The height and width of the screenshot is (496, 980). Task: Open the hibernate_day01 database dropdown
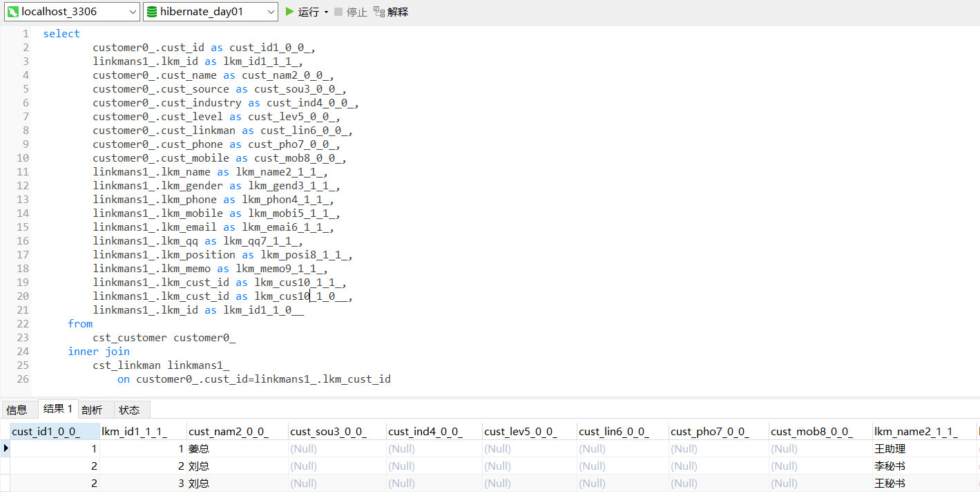tap(211, 12)
